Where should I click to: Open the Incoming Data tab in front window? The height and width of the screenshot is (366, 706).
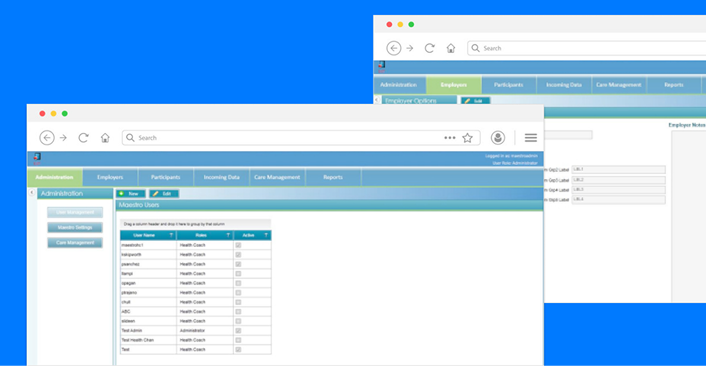tap(222, 177)
